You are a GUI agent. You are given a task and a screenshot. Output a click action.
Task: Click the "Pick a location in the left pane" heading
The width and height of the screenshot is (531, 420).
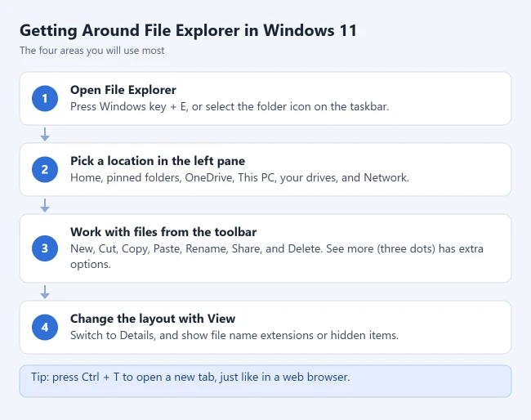[x=158, y=161]
